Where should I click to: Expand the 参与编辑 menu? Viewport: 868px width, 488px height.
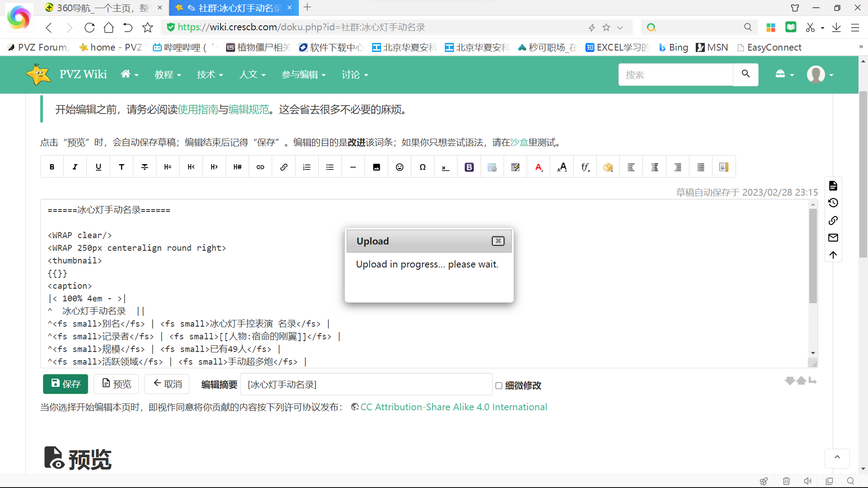[303, 75]
